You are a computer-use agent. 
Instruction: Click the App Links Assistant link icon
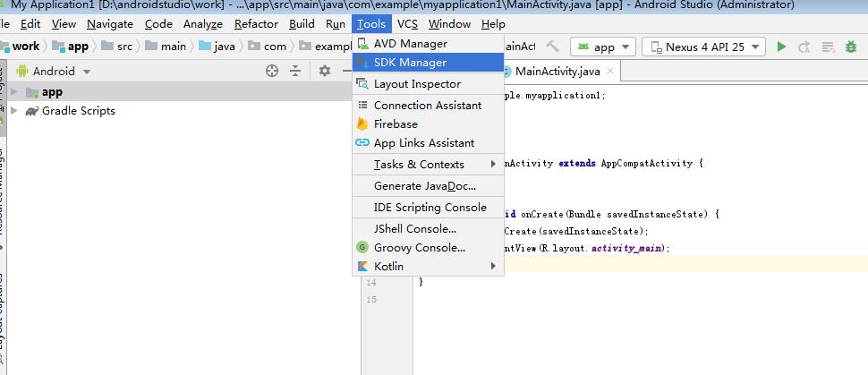pos(362,142)
